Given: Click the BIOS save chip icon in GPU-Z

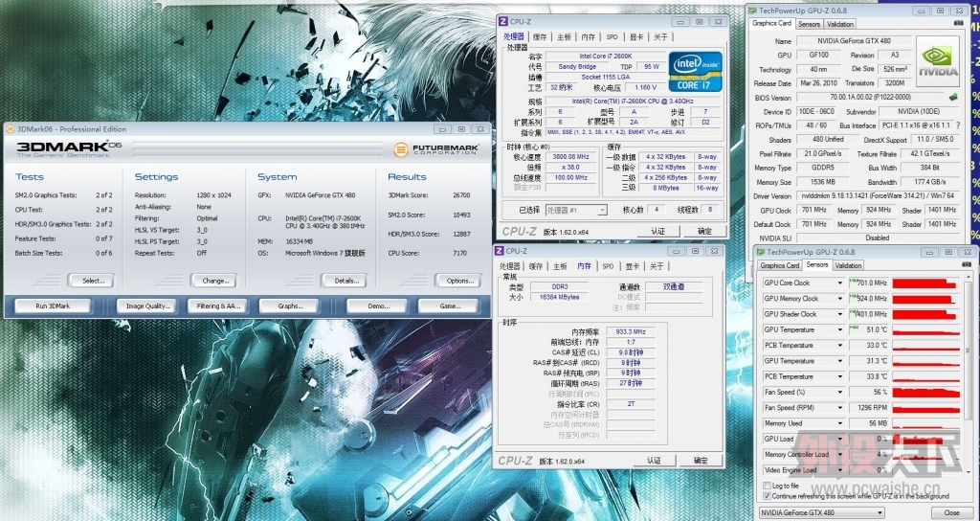Looking at the screenshot, I should coord(953,98).
